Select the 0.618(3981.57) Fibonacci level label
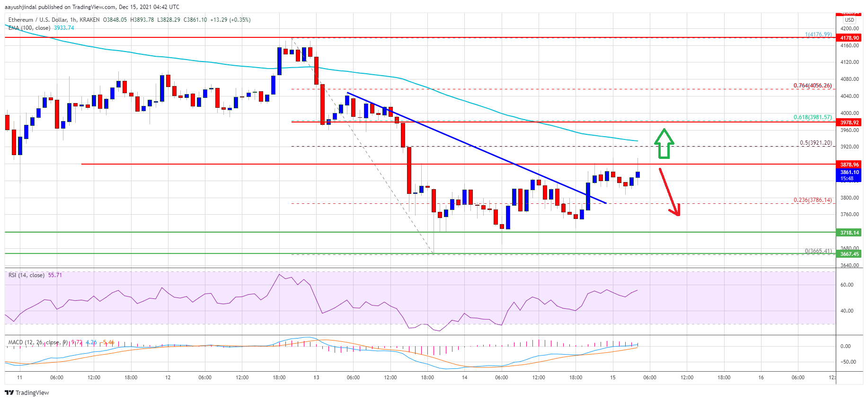The height and width of the screenshot is (401, 868). coord(813,117)
